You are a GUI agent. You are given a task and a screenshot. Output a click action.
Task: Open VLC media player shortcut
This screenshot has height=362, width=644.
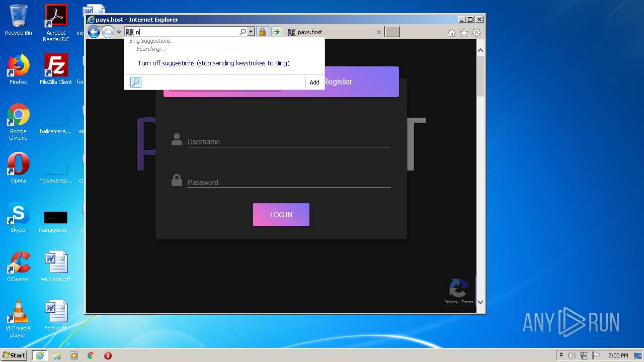(18, 319)
